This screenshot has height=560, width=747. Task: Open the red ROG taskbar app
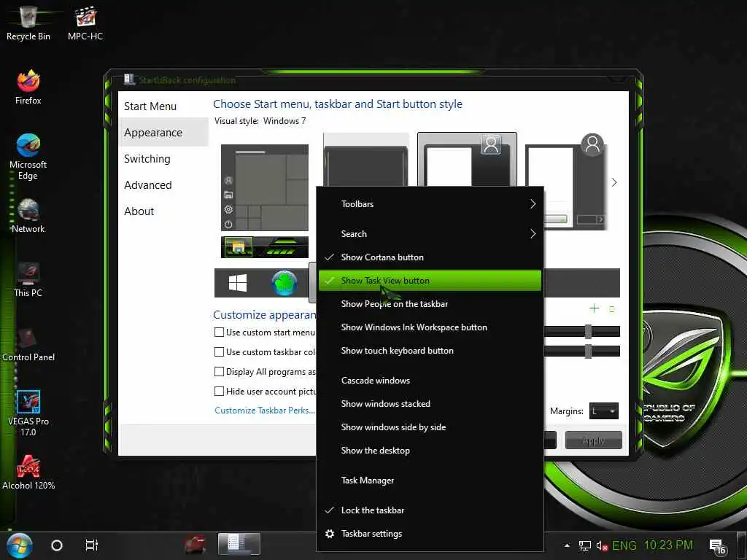195,545
